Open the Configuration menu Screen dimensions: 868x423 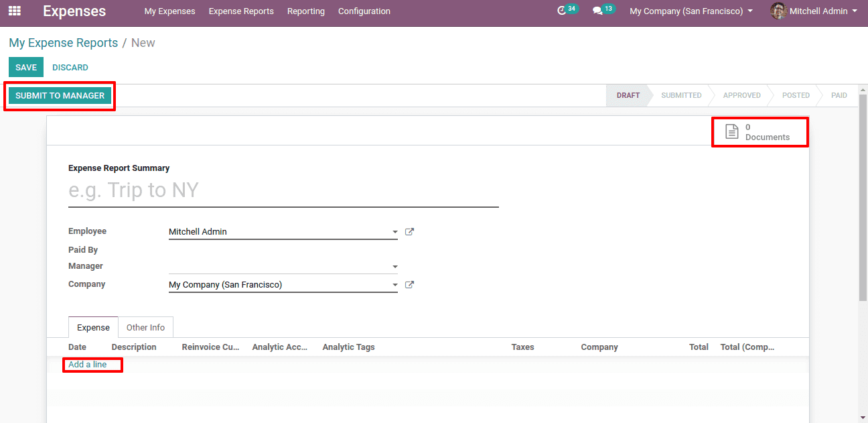(x=364, y=11)
